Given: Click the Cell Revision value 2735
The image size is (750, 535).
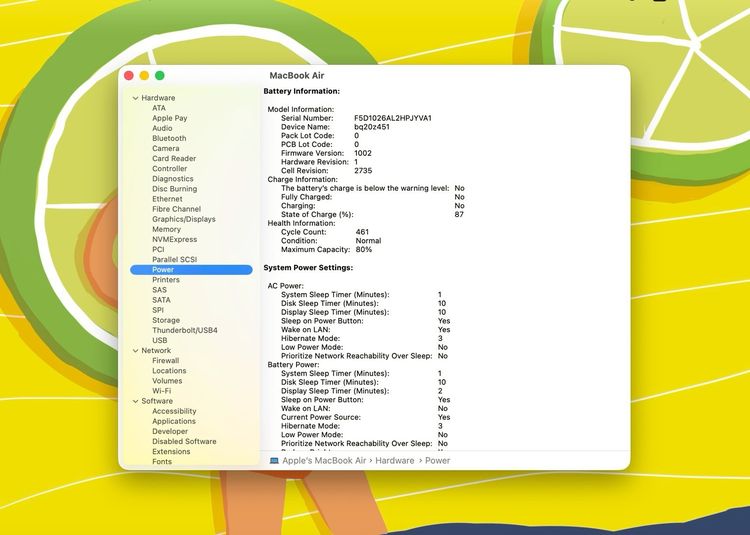Looking at the screenshot, I should (363, 171).
